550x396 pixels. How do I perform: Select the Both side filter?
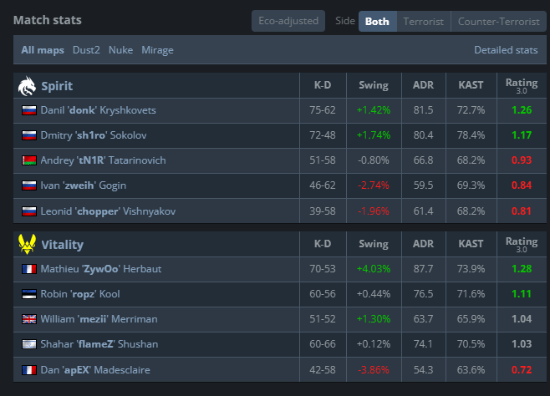pyautogui.click(x=377, y=21)
